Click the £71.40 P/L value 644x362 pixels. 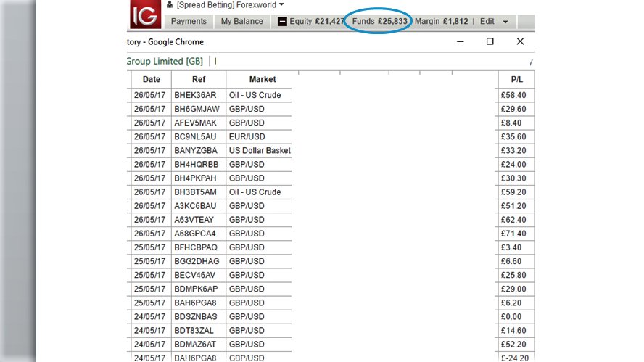[x=513, y=234]
